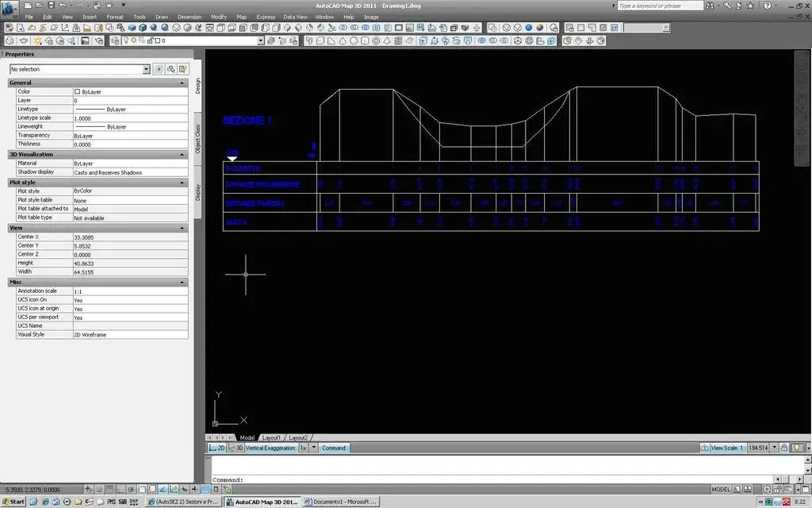Toggle the 2D view mode button
The height and width of the screenshot is (508, 812).
pos(217,448)
